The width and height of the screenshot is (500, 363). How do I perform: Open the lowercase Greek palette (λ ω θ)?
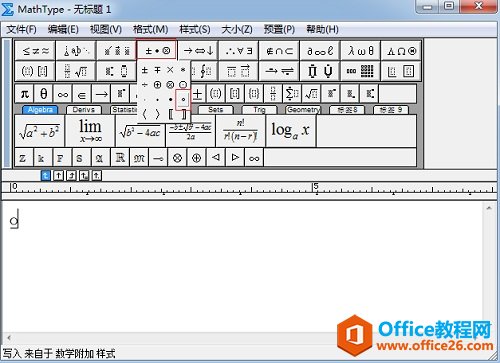pos(361,51)
